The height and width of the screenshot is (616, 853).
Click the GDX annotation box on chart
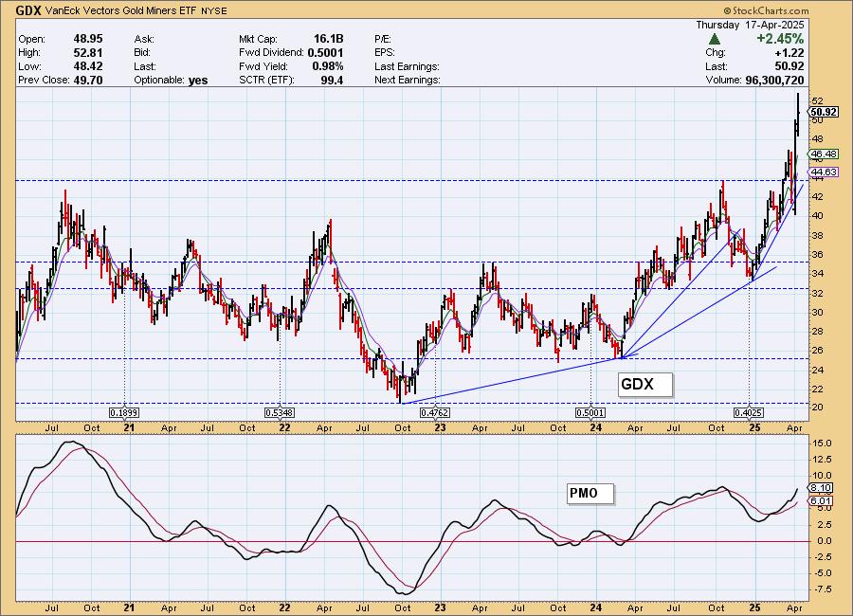point(645,385)
